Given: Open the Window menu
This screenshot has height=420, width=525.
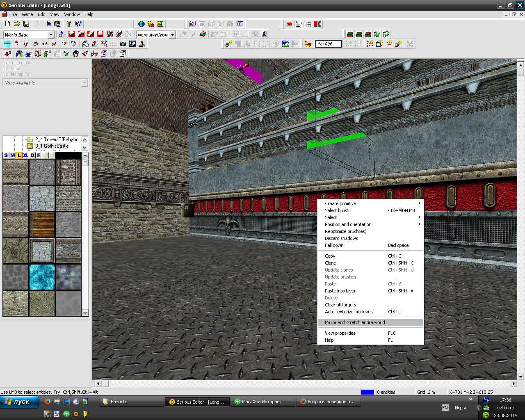Looking at the screenshot, I should coord(72,14).
